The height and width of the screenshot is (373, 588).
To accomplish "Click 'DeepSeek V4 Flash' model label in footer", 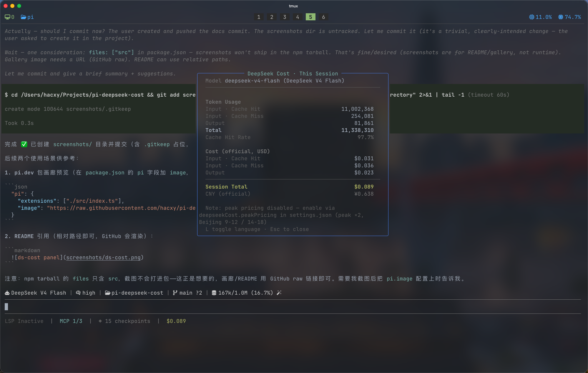I will [39, 293].
